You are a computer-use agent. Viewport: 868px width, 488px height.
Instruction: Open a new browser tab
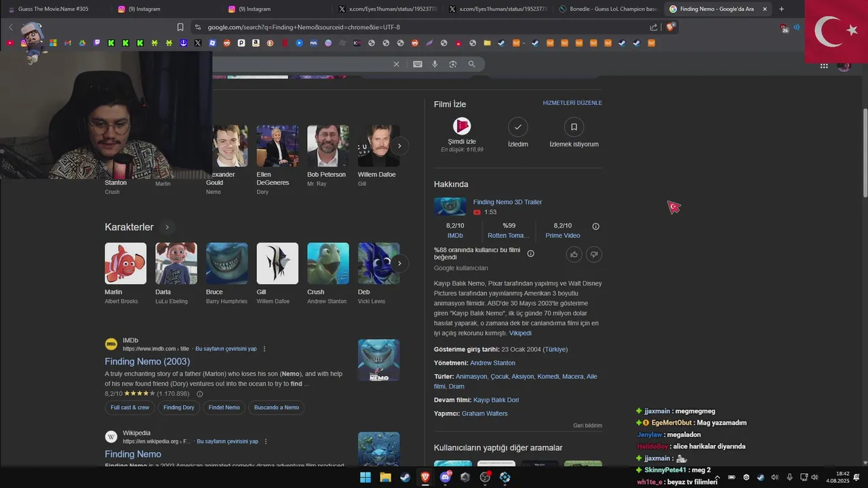(781, 9)
